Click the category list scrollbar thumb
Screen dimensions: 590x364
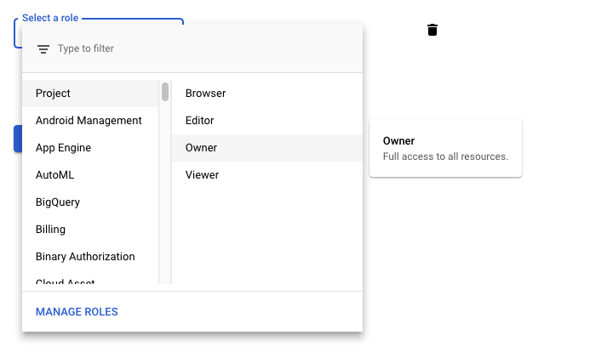165,92
